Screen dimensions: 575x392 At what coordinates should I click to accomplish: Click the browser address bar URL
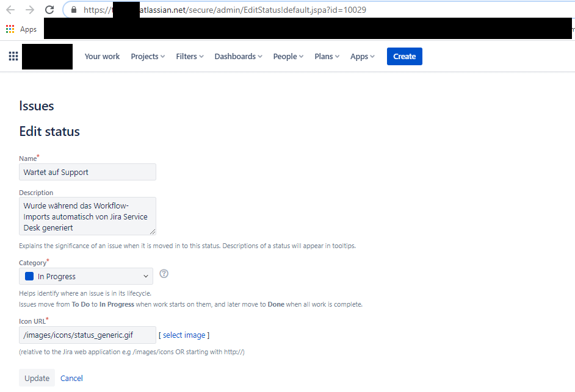point(225,10)
